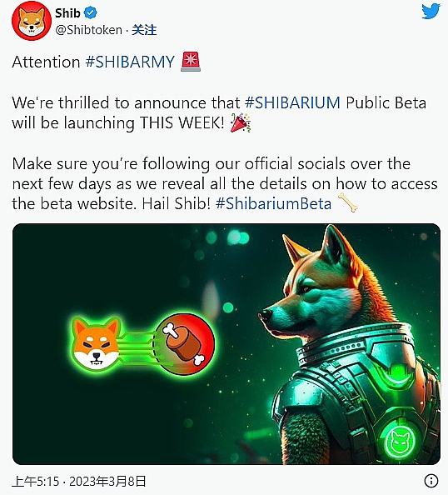
Task: Click the red meat bone token icon
Action: (184, 343)
